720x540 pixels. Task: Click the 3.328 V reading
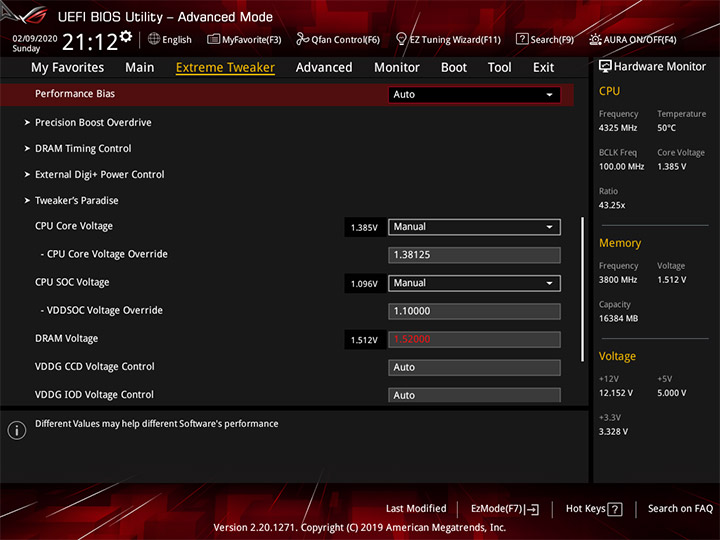pyautogui.click(x=613, y=432)
